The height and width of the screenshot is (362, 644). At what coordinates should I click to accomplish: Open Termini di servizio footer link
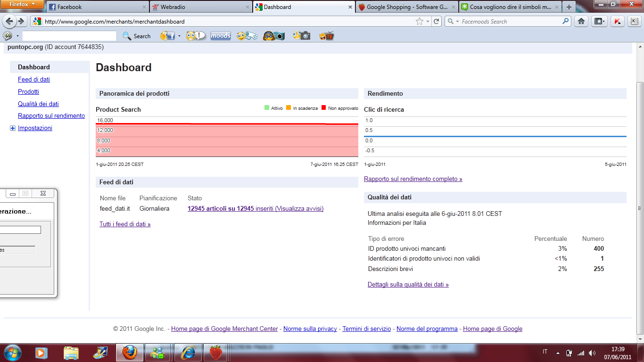(x=367, y=329)
